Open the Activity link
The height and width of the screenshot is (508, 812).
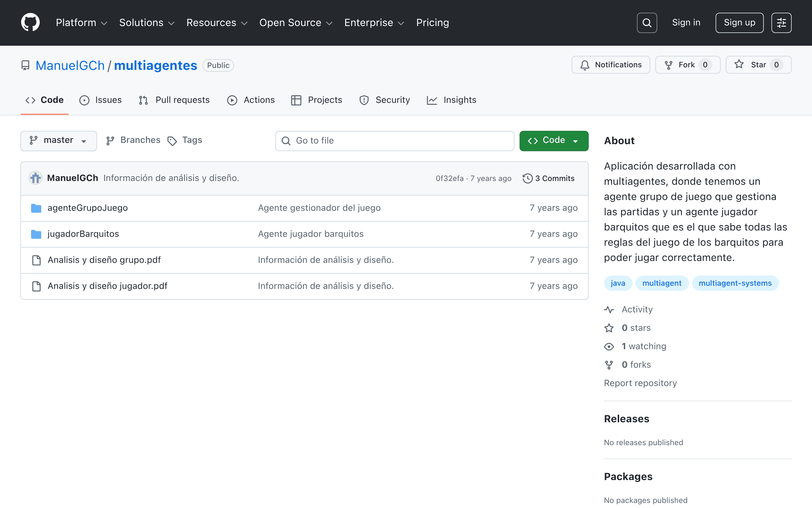628,310
